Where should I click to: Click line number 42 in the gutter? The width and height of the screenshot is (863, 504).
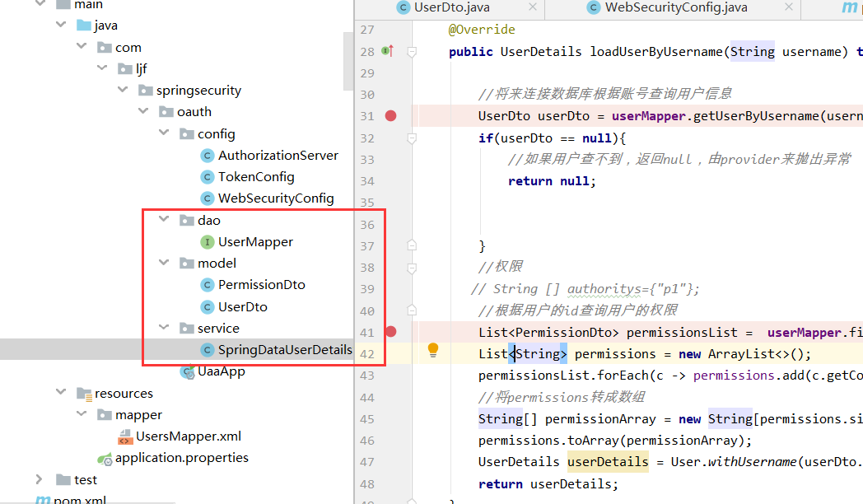367,354
